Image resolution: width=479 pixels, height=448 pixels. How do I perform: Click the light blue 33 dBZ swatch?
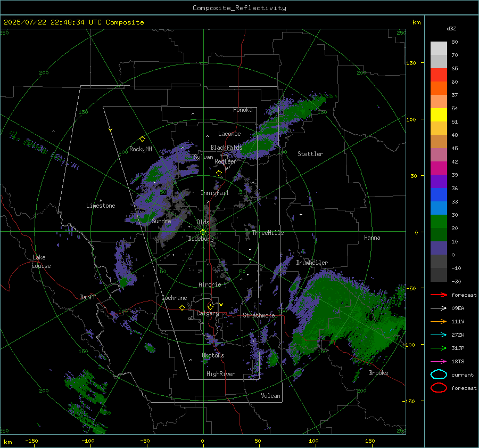[439, 208]
